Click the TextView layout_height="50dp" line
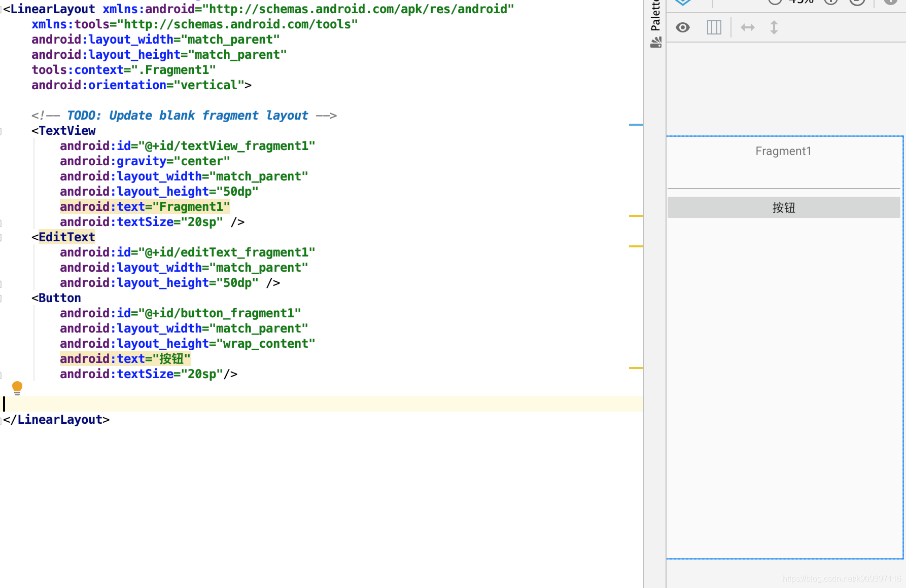 pyautogui.click(x=159, y=192)
